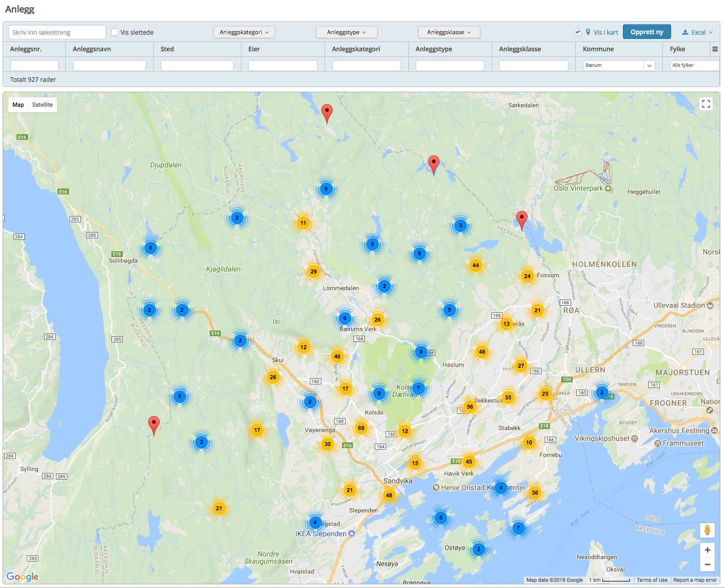The height and width of the screenshot is (588, 725).
Task: Zoom in using the plus icon on map
Action: (x=707, y=550)
